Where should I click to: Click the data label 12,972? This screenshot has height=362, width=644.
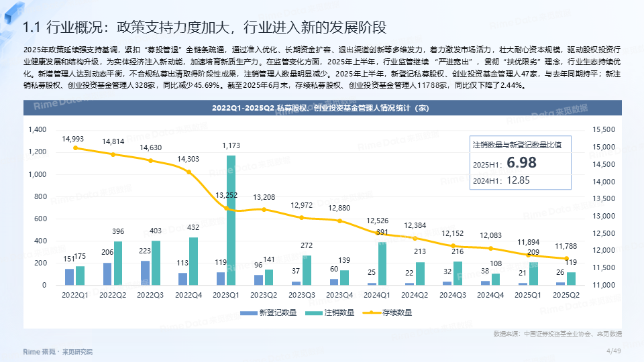pos(301,205)
